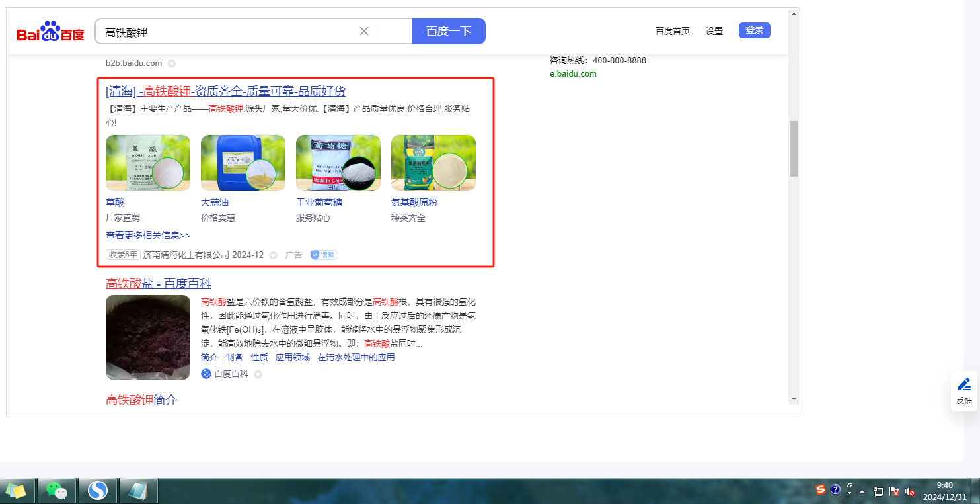Click the muted volume tray icon

(910, 491)
